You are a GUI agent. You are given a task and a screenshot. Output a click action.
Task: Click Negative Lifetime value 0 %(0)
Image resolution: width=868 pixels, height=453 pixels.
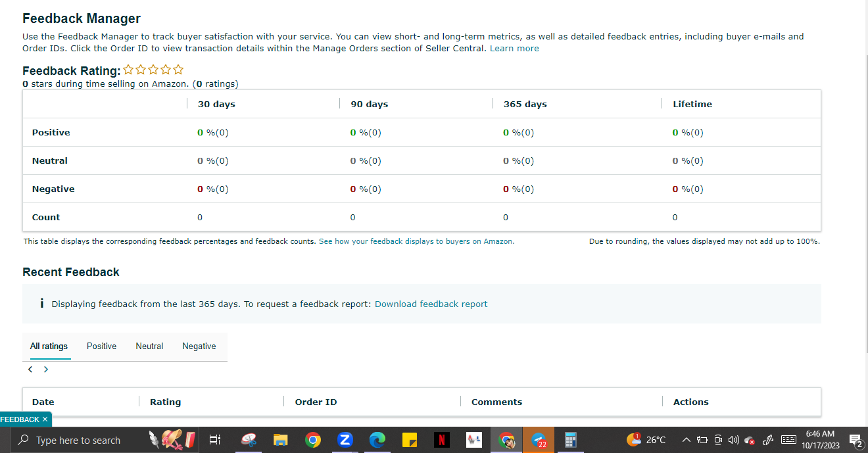click(x=688, y=189)
